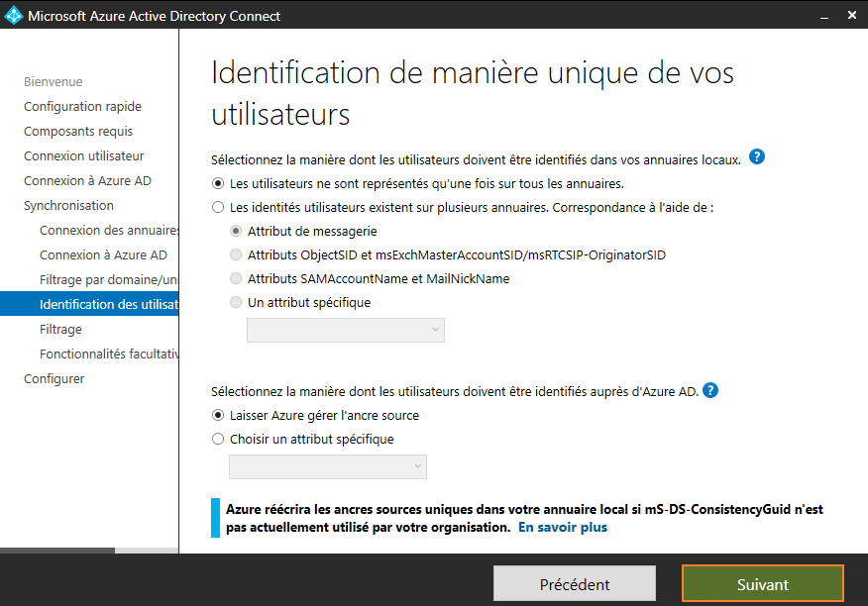
Task: Open help icon beside Azure AD identification
Action: [710, 391]
